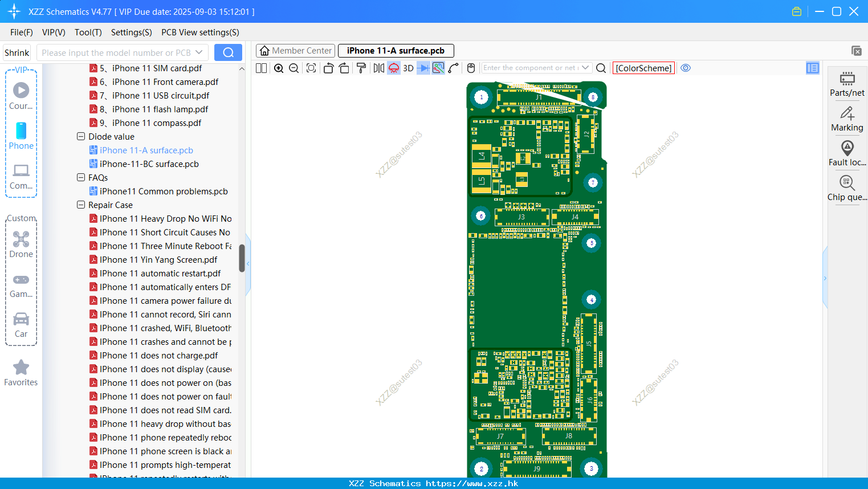Click the file tree vertical scrollbar
Image resolution: width=868 pixels, height=489 pixels.
(242, 258)
